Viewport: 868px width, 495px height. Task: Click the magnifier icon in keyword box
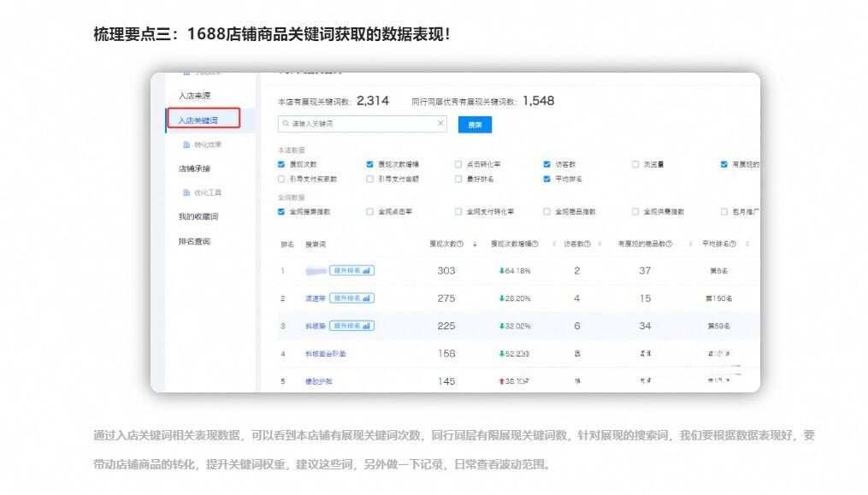pos(286,123)
